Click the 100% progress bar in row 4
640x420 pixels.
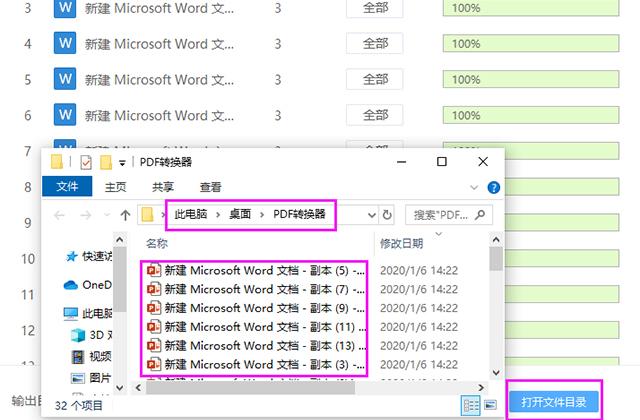(x=531, y=43)
